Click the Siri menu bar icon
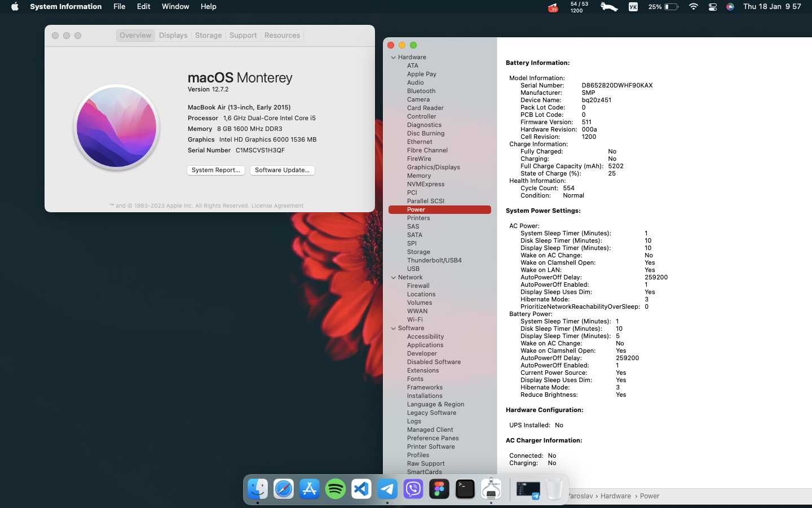The image size is (812, 508). (730, 7)
